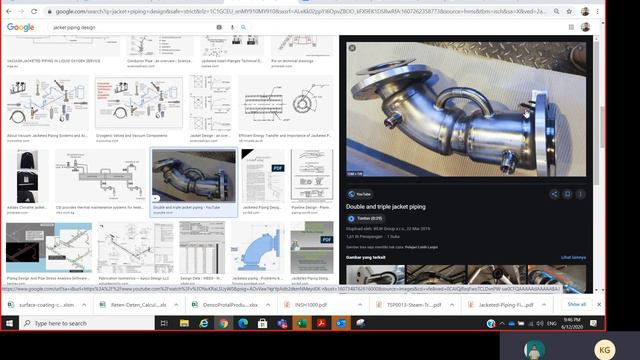Go back to the previous browser page
This screenshot has height=360, width=640.
tap(9, 11)
